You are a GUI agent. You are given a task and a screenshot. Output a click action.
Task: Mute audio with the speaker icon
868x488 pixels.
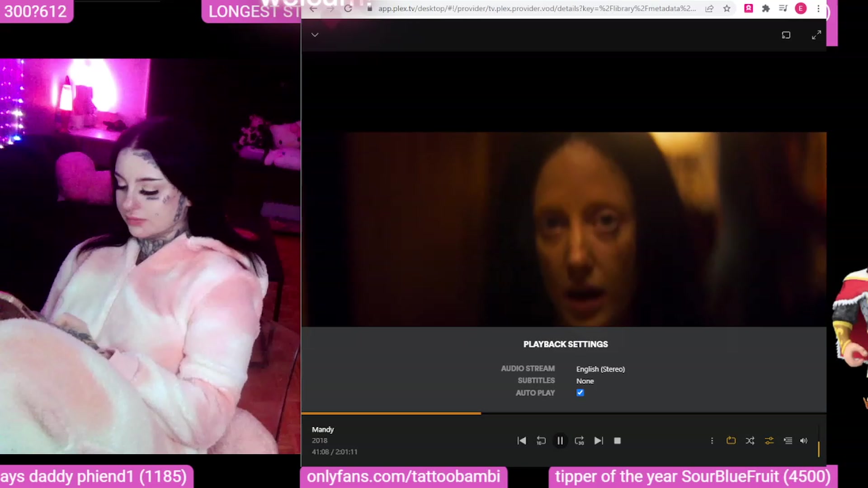803,441
